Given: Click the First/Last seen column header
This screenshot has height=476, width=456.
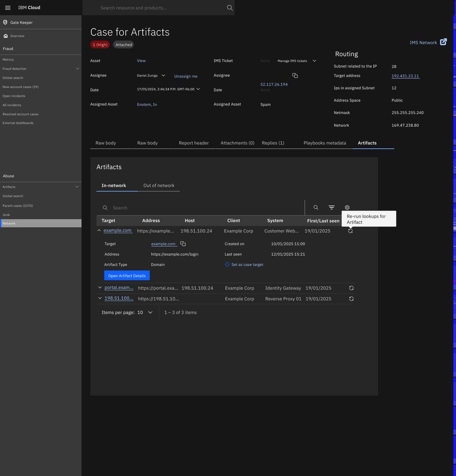Looking at the screenshot, I should tap(323, 221).
